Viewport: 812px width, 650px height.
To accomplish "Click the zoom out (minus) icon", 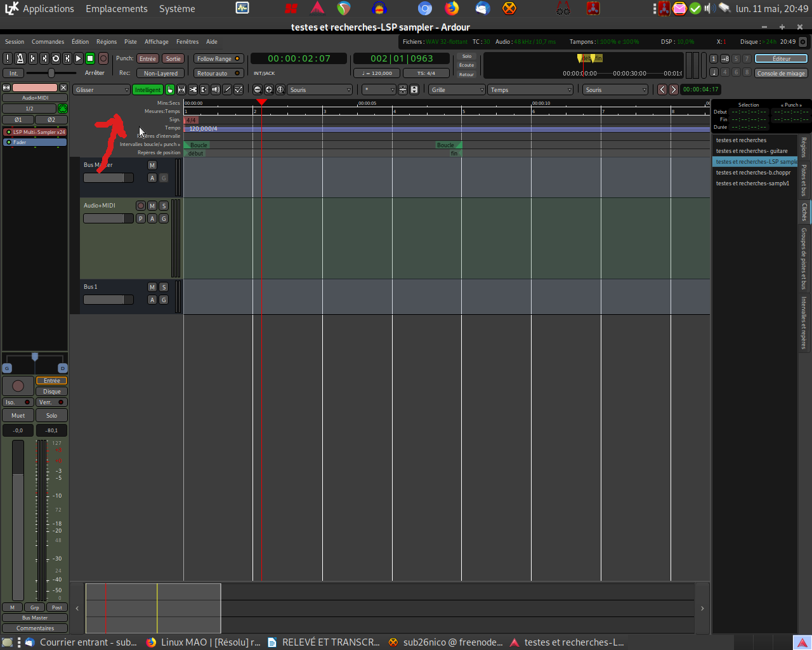I will click(258, 90).
